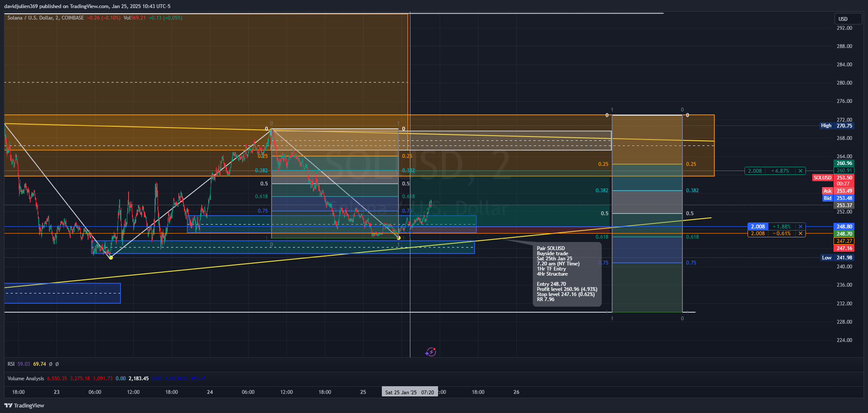Click the green 248.70 price label
Viewport: 868px width, 413px height.
844,234
